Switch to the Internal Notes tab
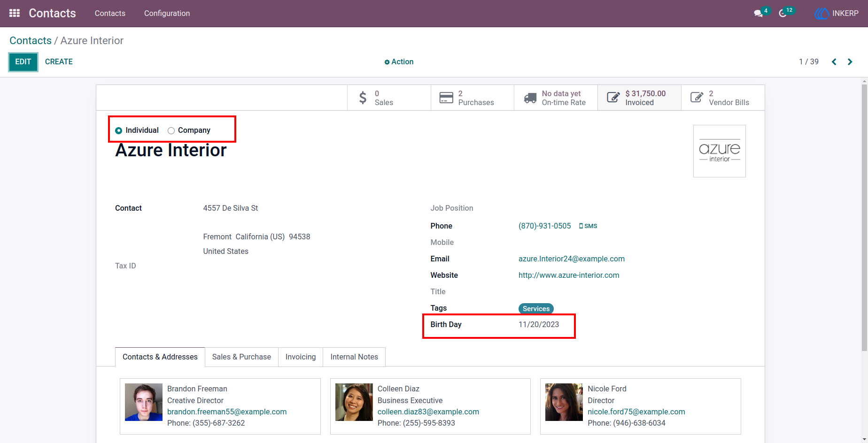 point(354,357)
